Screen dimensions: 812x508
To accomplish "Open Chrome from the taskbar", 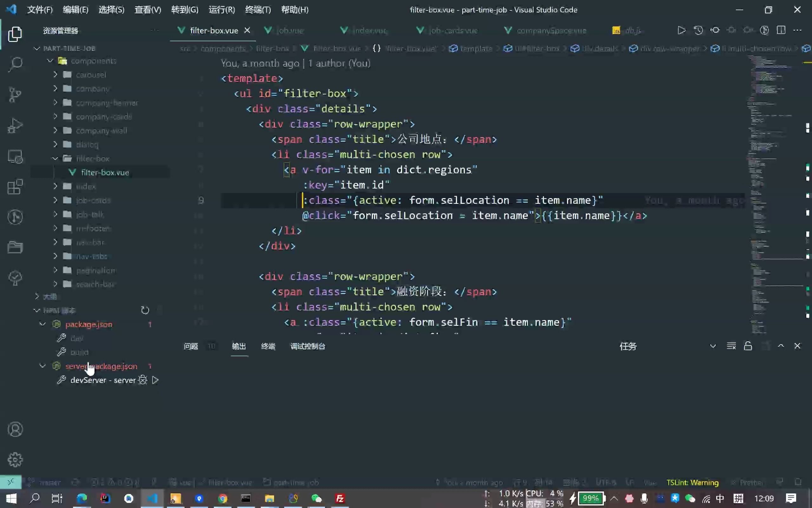I will [223, 498].
